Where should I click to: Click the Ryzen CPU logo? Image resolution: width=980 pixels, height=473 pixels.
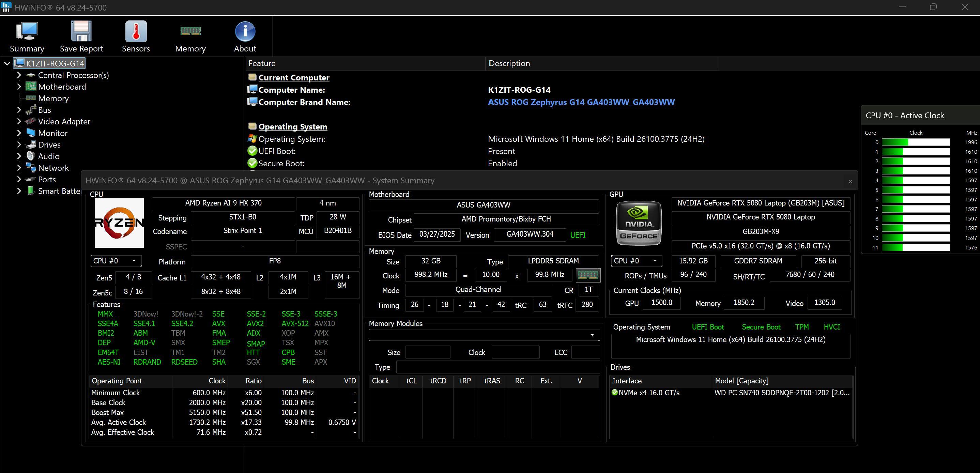(119, 223)
